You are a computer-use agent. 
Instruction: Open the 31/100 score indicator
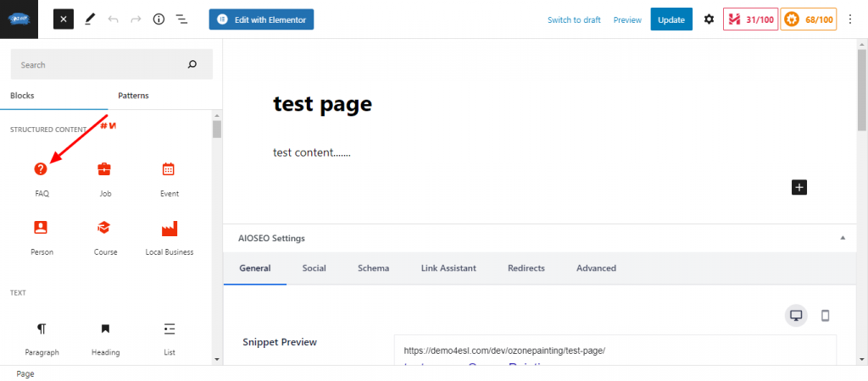point(751,19)
